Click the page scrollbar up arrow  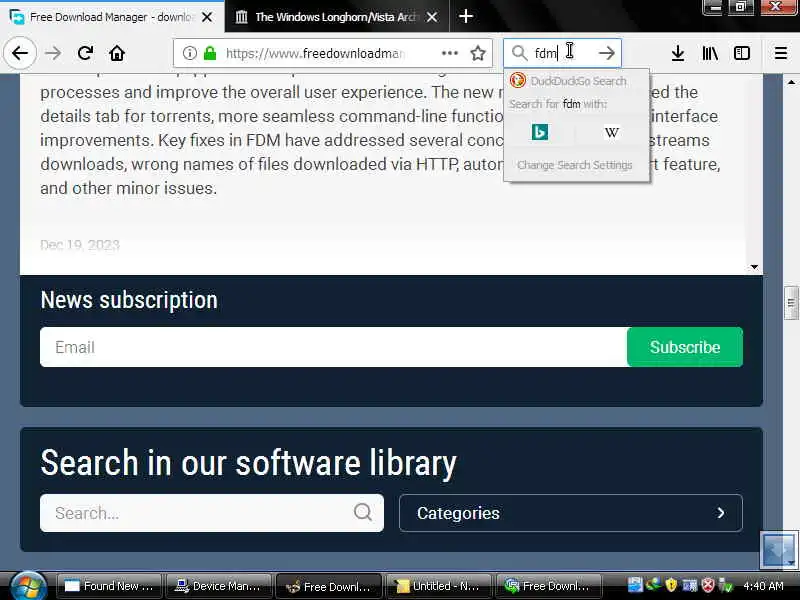pyautogui.click(x=791, y=82)
